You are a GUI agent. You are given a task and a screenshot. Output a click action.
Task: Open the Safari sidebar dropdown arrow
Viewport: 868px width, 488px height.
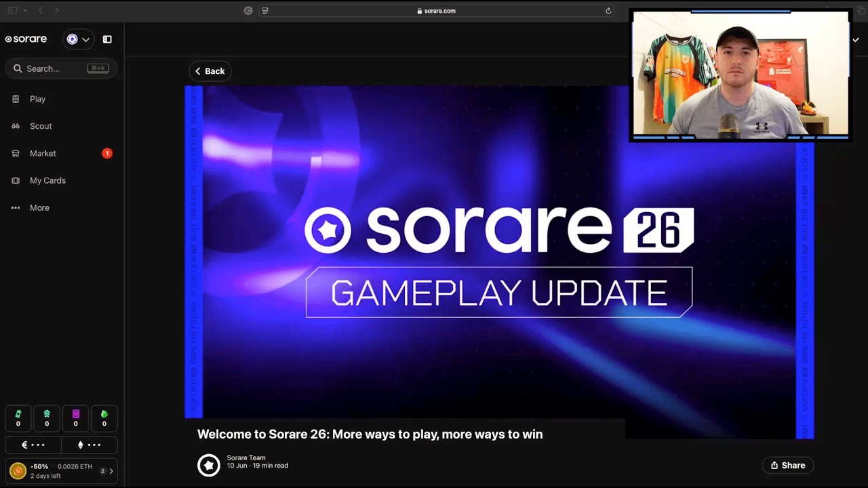coord(25,10)
